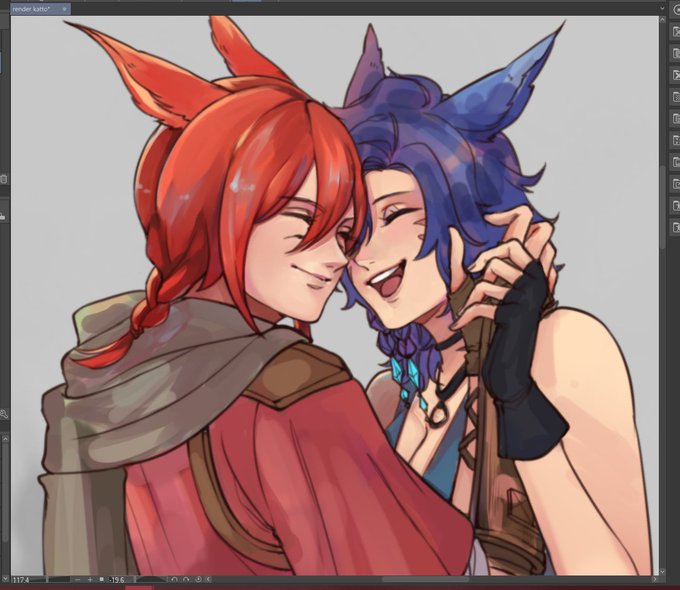Click the vertical scrollbar thumb

point(662,207)
